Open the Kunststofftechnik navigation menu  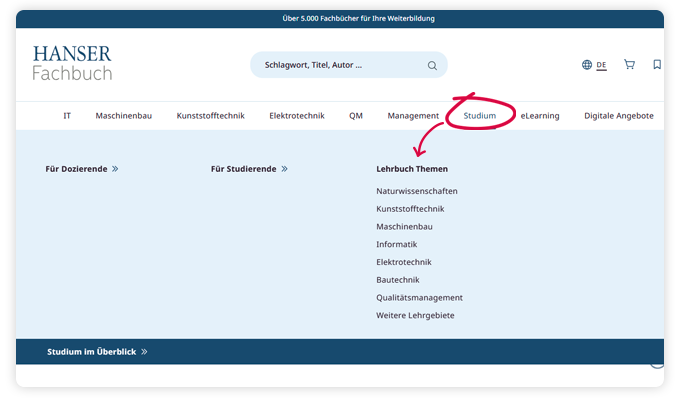pos(210,116)
